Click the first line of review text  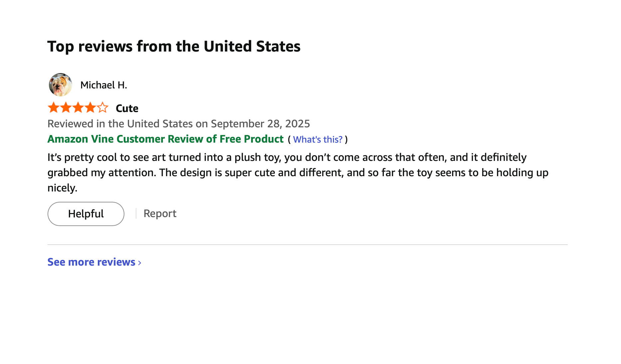287,157
